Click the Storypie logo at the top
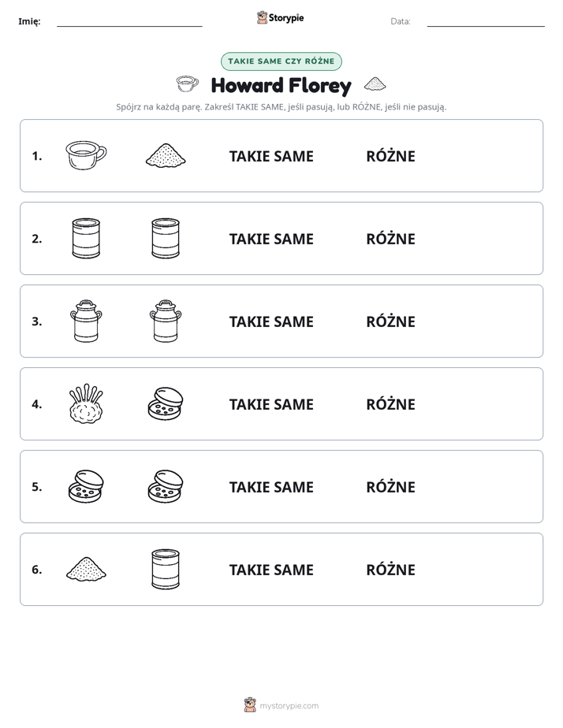Viewport: 563px width, 728px height. pos(281,17)
